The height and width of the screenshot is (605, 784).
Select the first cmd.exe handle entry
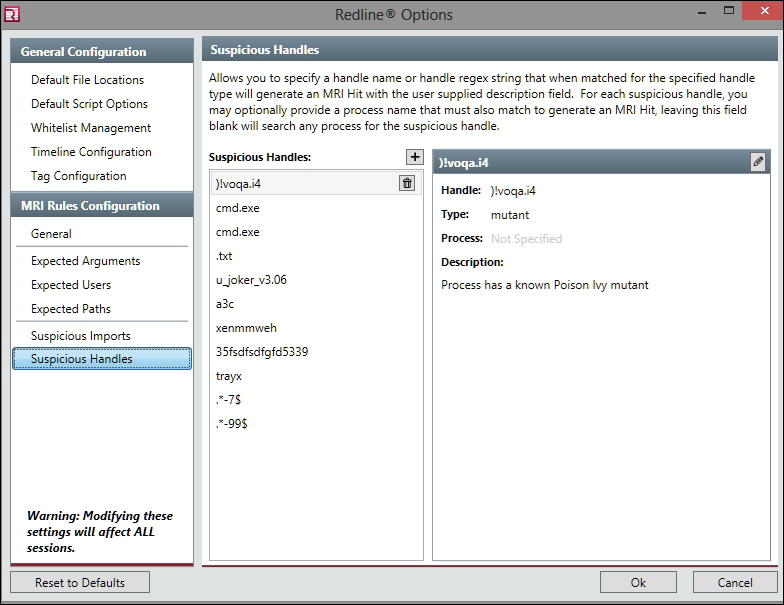pyautogui.click(x=316, y=208)
